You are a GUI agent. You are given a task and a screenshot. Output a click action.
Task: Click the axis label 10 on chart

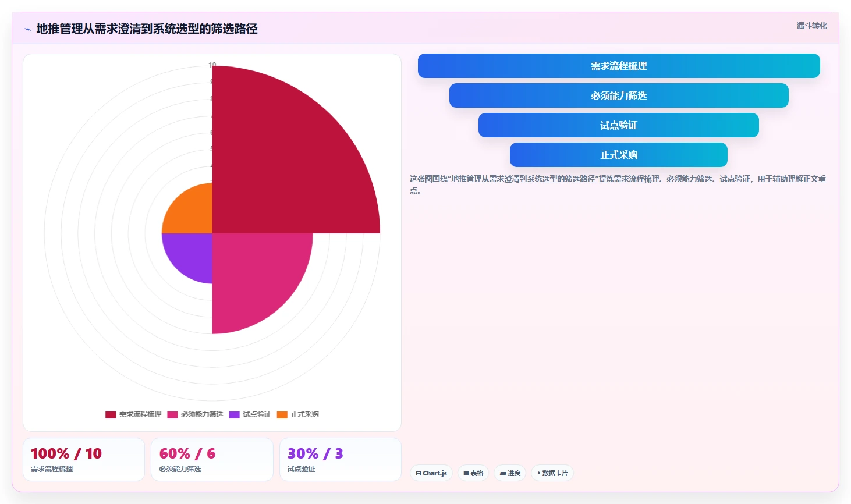212,65
